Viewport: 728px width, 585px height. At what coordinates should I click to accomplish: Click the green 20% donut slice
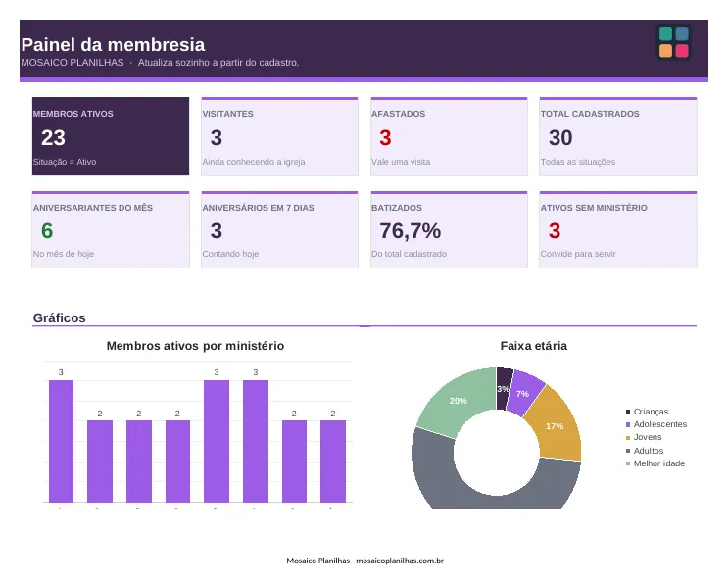(x=458, y=401)
